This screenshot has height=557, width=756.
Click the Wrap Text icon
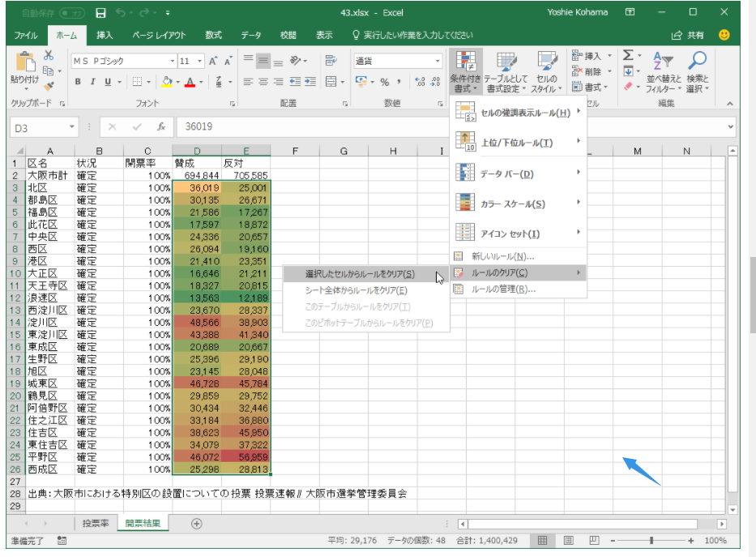click(331, 60)
